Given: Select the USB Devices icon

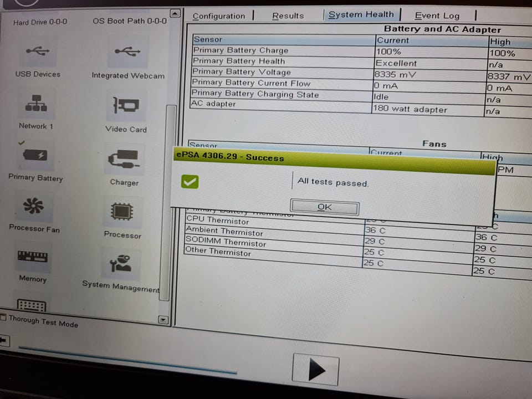Looking at the screenshot, I should pos(38,52).
